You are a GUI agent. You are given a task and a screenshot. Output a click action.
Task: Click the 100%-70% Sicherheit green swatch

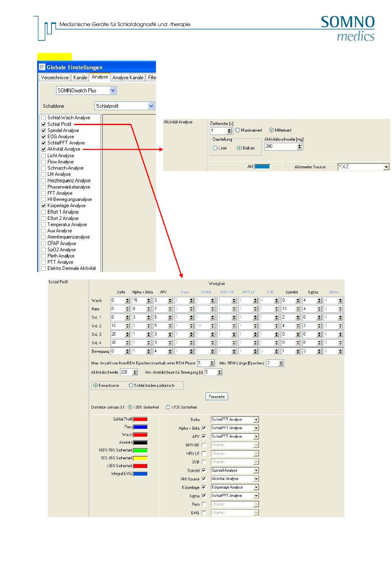pos(140,450)
